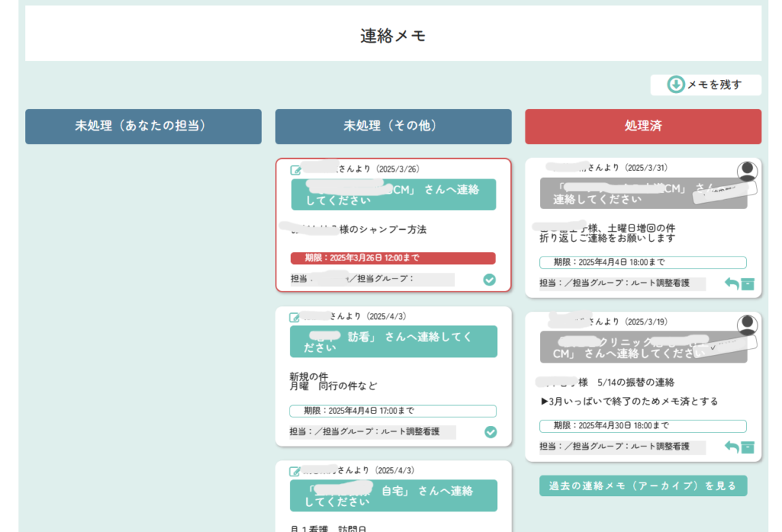This screenshot has height=532, width=782.
Task: Click user avatar on the 2025/3/19 memo
Action: point(748,325)
